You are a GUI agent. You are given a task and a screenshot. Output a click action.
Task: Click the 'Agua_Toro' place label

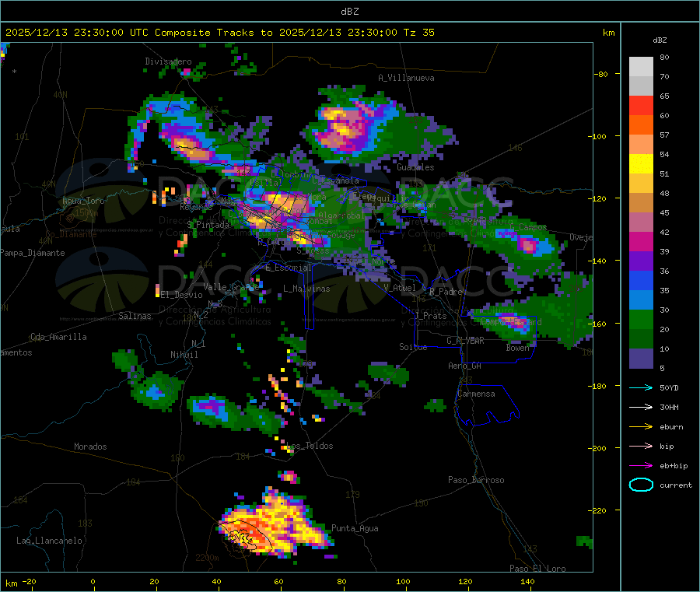point(83,201)
